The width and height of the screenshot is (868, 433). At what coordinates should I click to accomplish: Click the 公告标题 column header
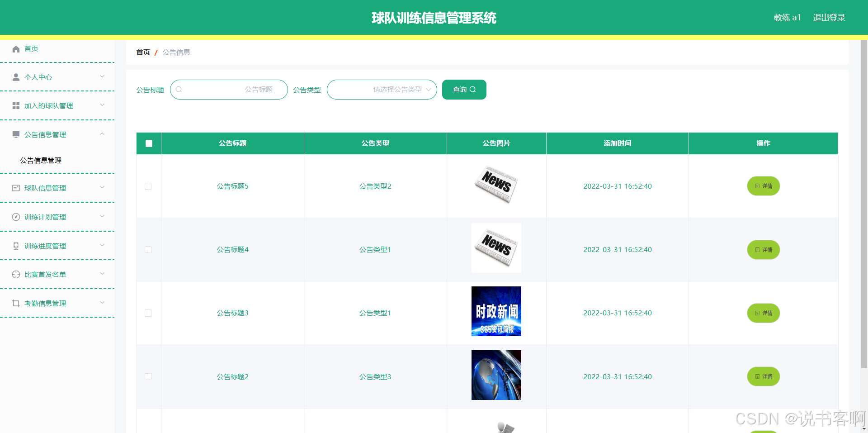pos(232,143)
